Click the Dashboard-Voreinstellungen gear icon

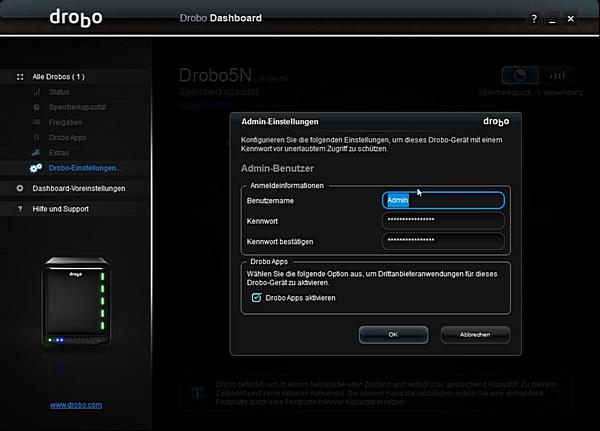20,188
